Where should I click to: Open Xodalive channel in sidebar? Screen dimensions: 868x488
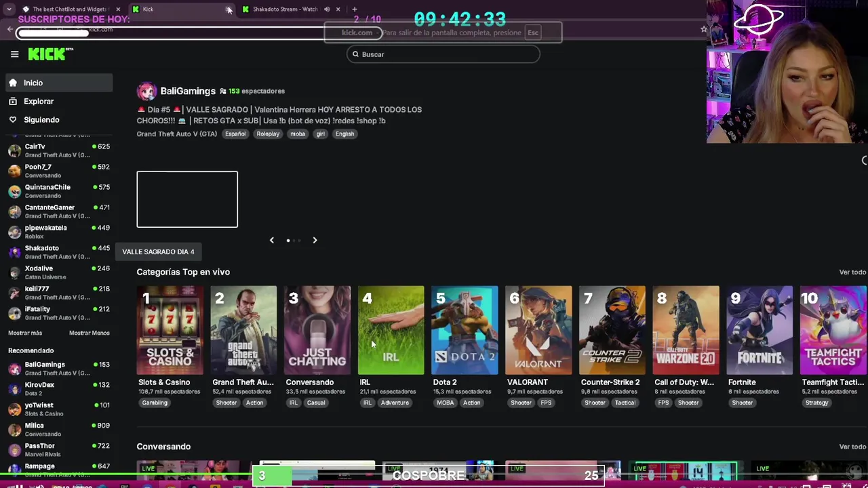pos(59,272)
